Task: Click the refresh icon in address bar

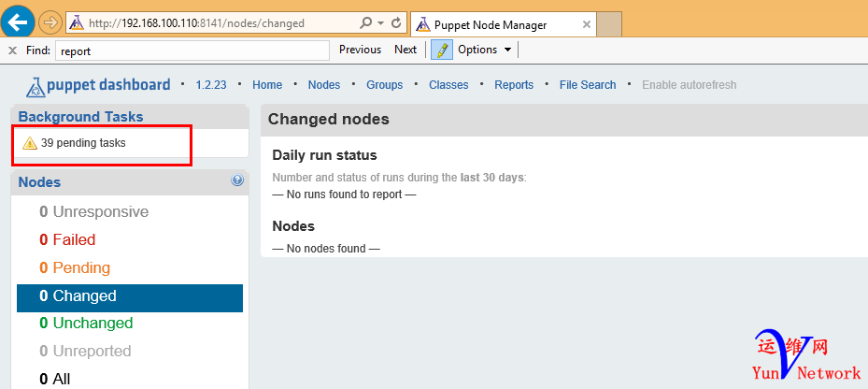Action: pos(397,23)
